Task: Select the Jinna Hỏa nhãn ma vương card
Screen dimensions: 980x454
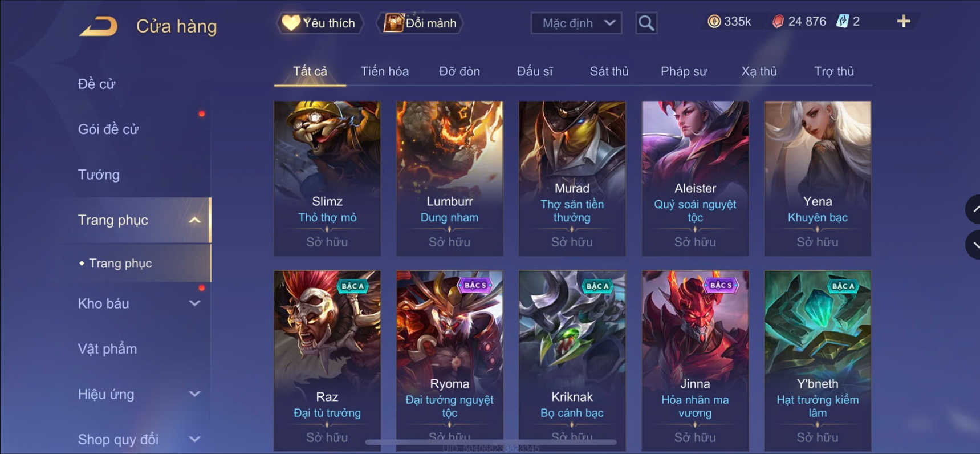Action: click(695, 360)
